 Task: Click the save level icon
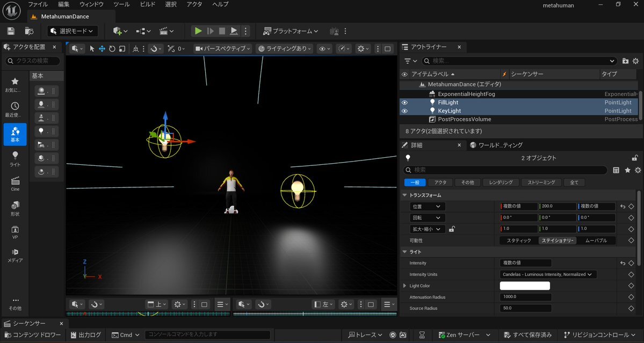point(11,31)
